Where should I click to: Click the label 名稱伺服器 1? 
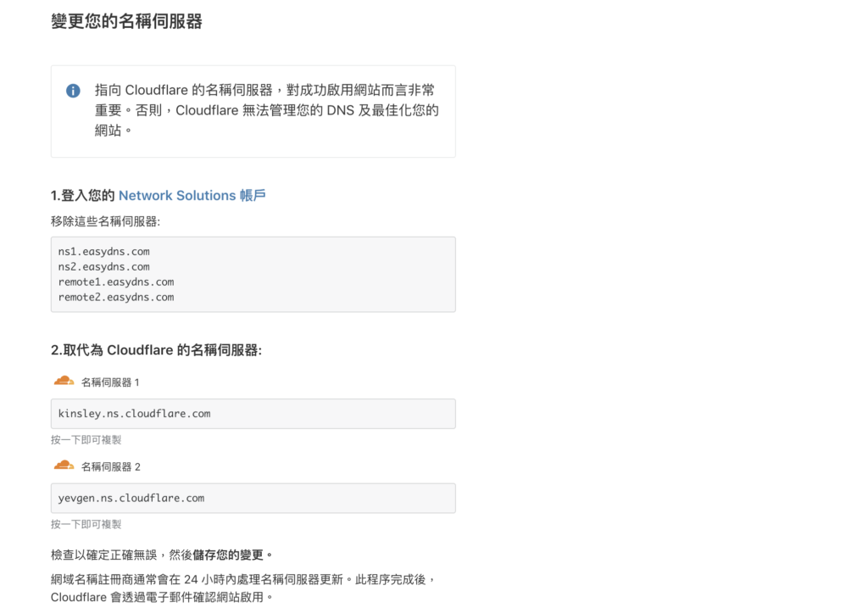click(110, 382)
